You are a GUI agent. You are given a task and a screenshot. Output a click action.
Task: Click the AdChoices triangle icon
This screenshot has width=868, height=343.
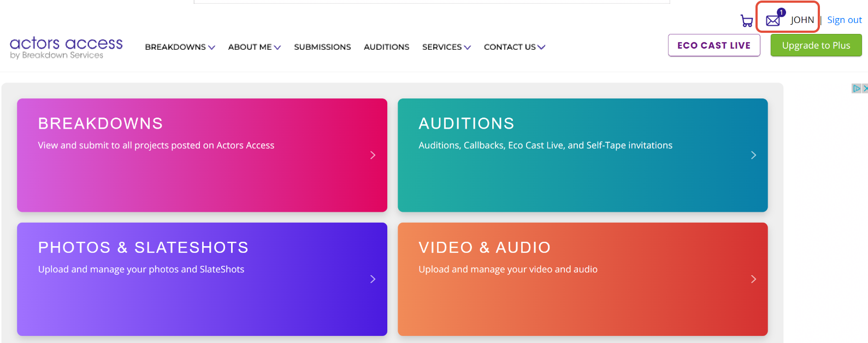click(x=857, y=89)
